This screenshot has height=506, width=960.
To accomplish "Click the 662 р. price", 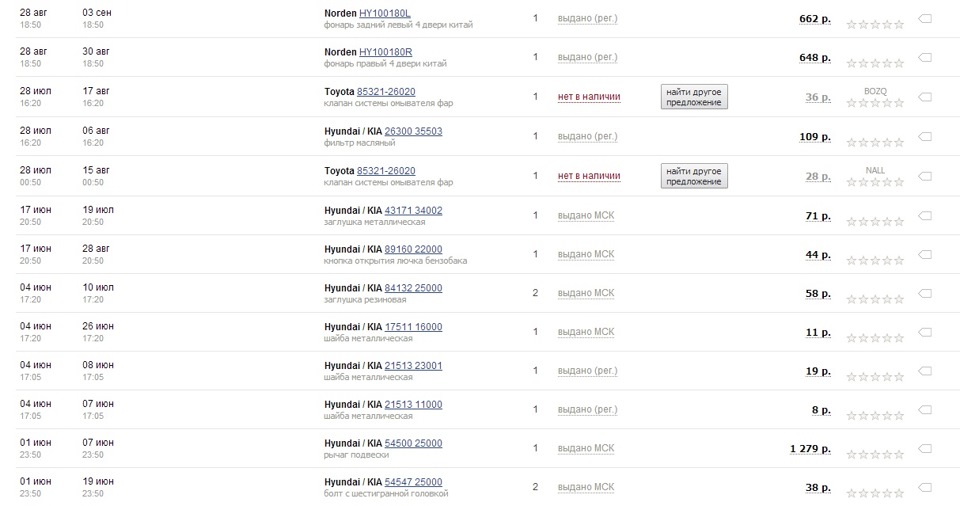I will point(815,19).
